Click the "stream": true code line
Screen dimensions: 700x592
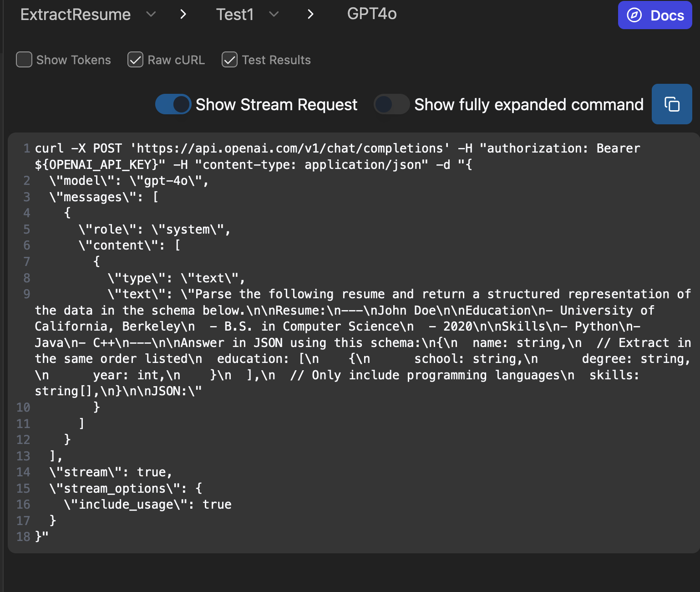111,472
